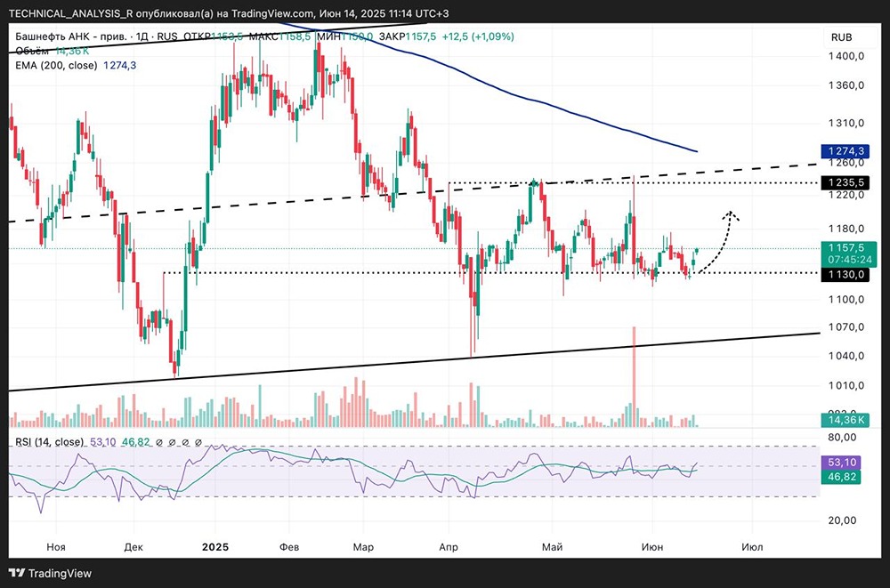Image resolution: width=890 pixels, height=588 pixels.
Task: Click the RSI (14, close) indicator legend
Action: 49,441
